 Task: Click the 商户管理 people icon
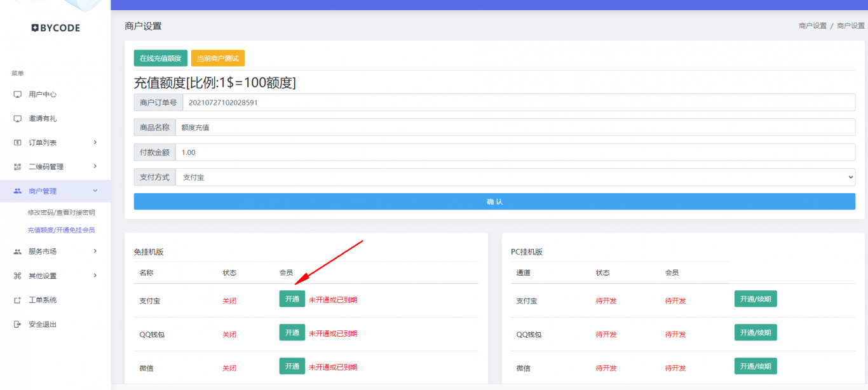[x=17, y=191]
